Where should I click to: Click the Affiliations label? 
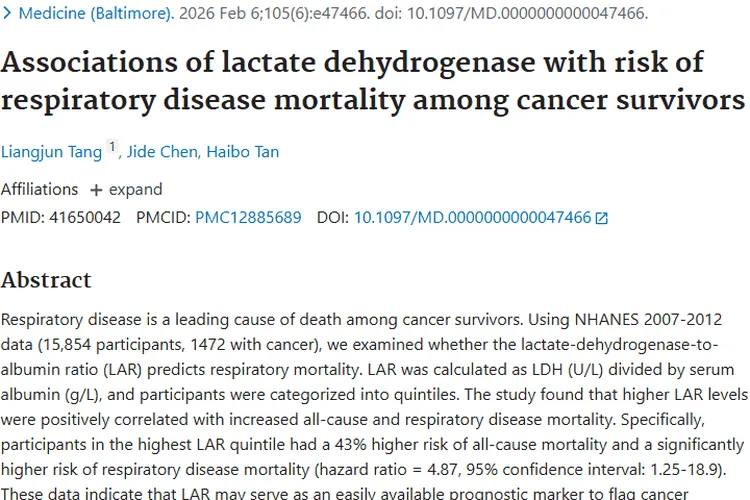(39, 189)
